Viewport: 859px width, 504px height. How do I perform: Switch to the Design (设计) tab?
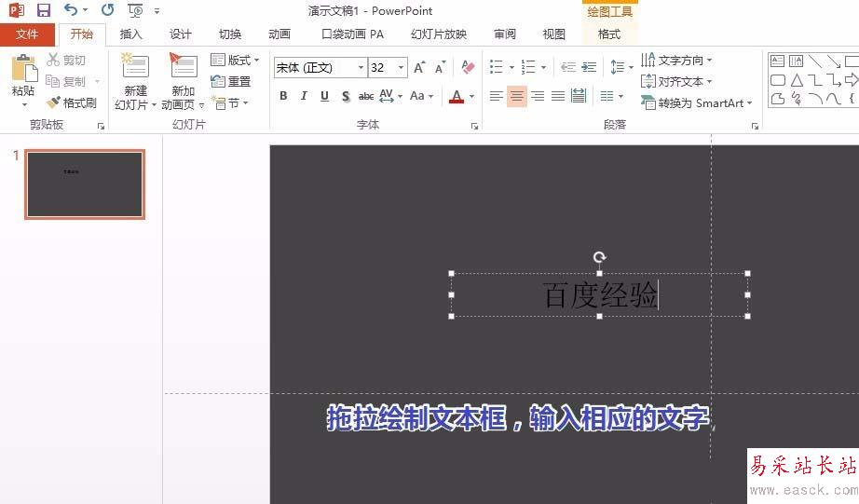point(180,34)
